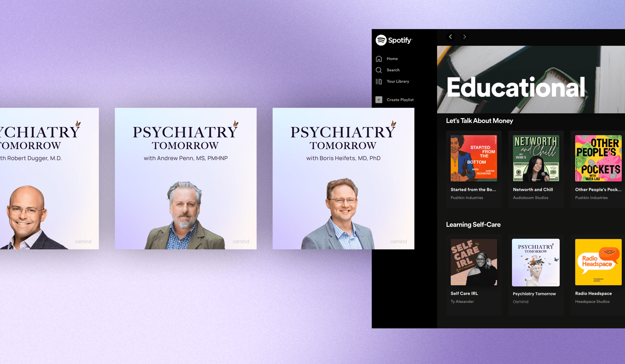Click the Create Playlist plus icon
625x364 pixels.
click(379, 100)
